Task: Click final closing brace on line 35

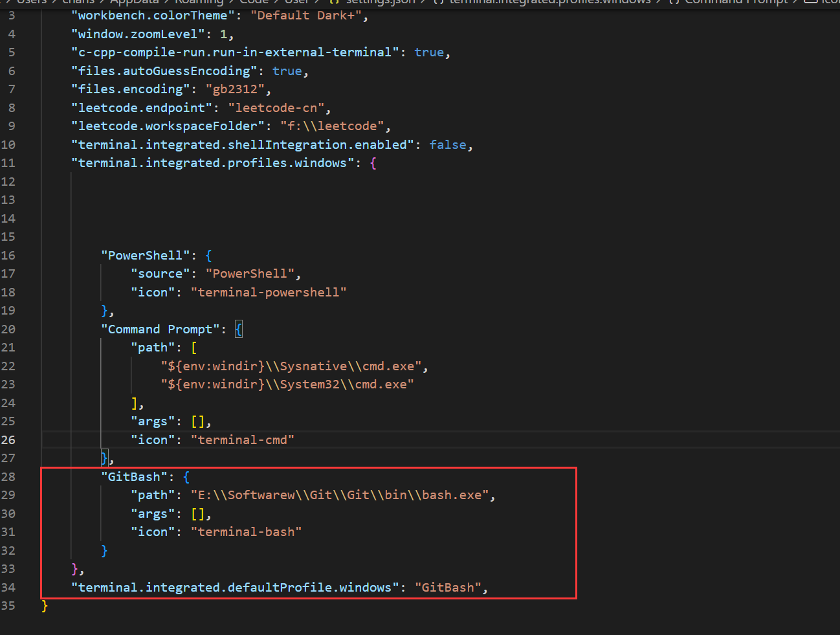Action: pyautogui.click(x=45, y=606)
